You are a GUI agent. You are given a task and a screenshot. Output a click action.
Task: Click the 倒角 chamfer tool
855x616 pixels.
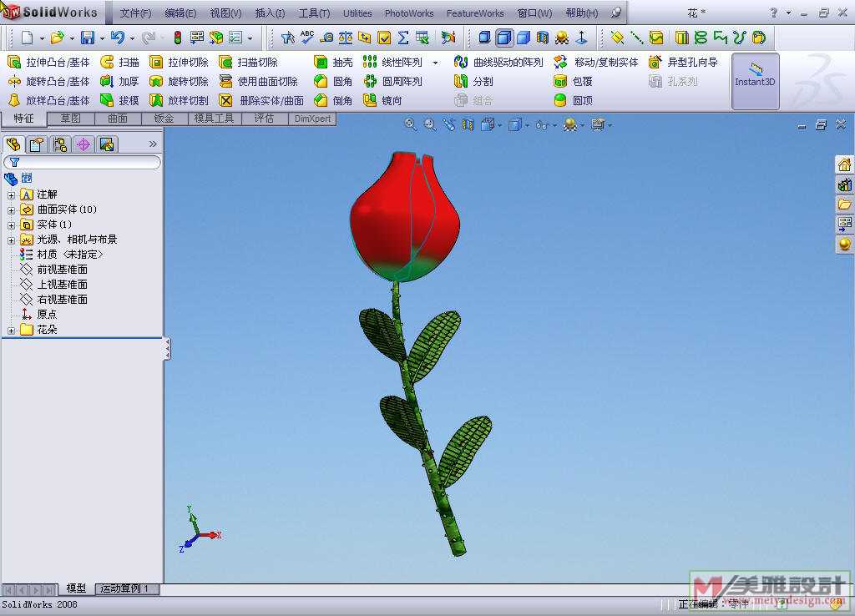pos(333,100)
